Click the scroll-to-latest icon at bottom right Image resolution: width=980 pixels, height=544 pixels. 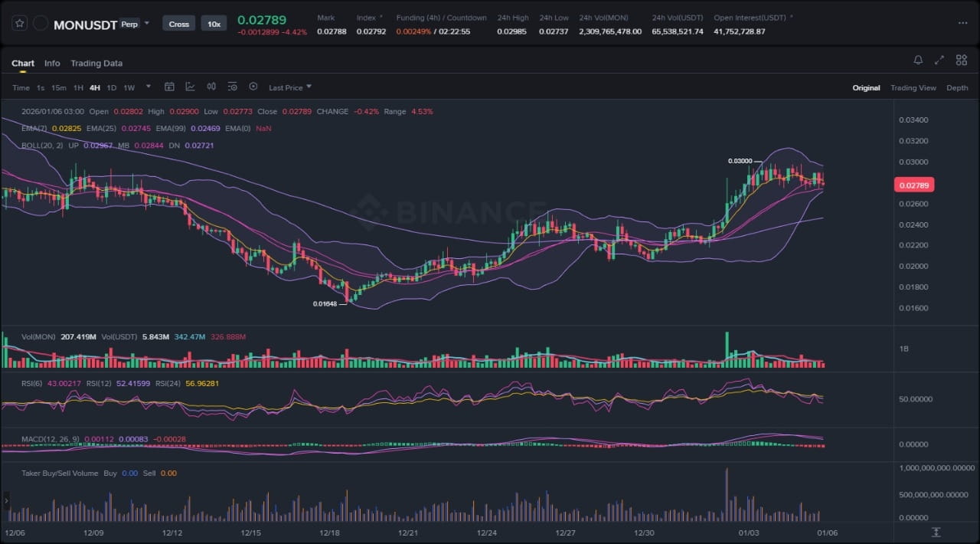pyautogui.click(x=936, y=532)
